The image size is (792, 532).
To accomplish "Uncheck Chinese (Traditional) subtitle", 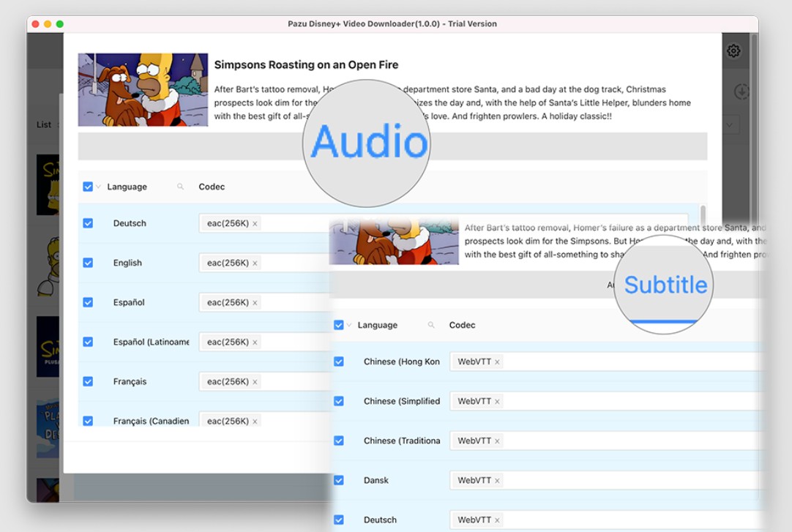I will point(339,441).
